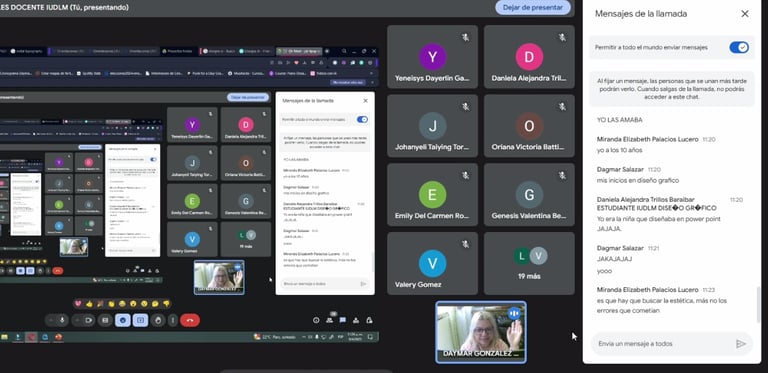The image size is (768, 373).
Task: Mute microphone in the meeting control bar
Action: (x=62, y=320)
